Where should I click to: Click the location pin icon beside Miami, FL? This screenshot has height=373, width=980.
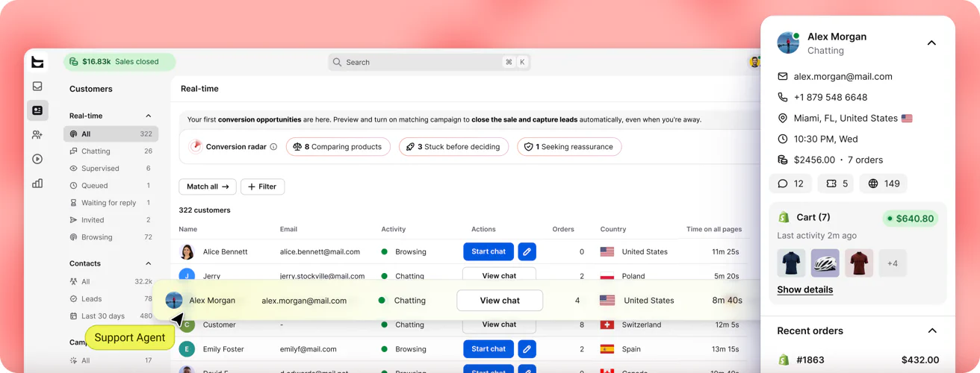coord(783,118)
